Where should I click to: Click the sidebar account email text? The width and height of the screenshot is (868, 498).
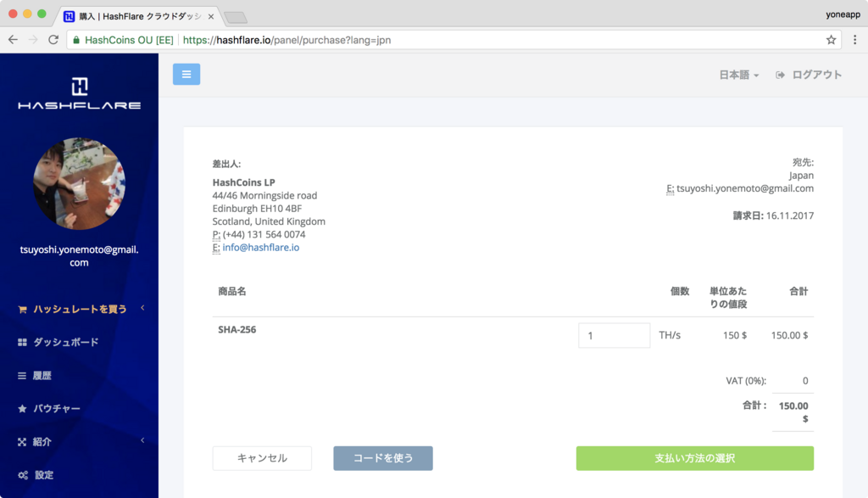click(x=79, y=256)
